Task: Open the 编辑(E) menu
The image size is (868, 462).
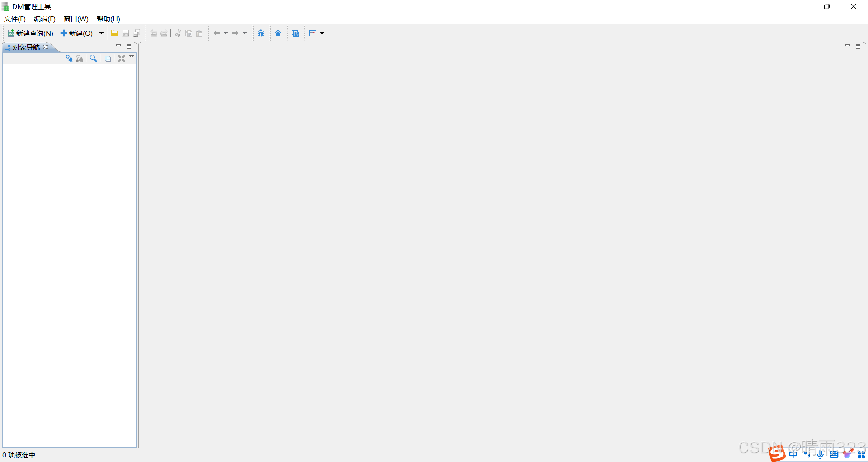Action: (x=45, y=19)
